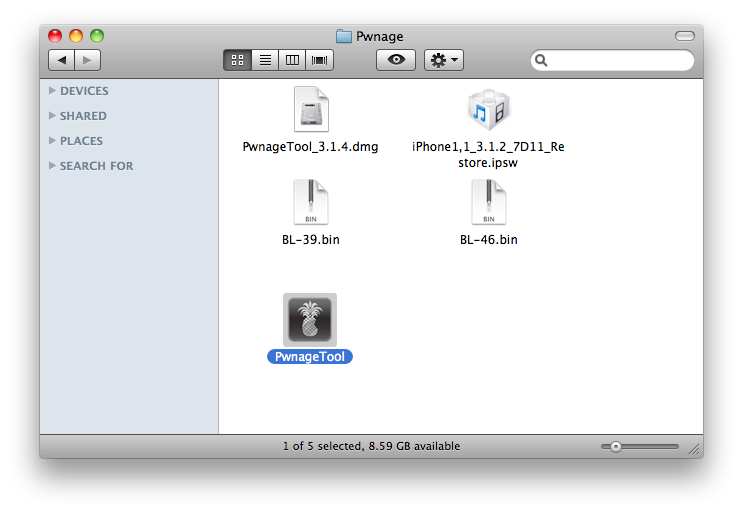Viewport: 743px width, 513px height.
Task: Click the Back navigation arrow
Action: point(62,60)
